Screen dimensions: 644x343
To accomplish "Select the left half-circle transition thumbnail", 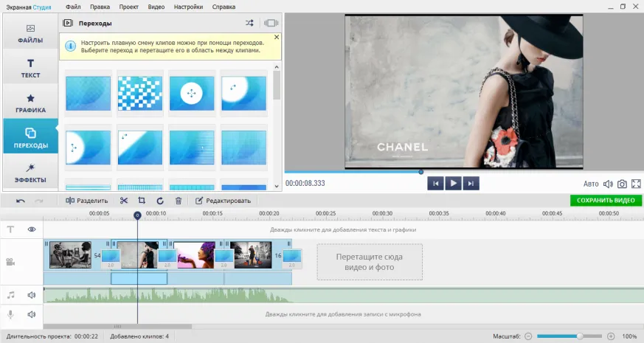I will click(89, 148).
